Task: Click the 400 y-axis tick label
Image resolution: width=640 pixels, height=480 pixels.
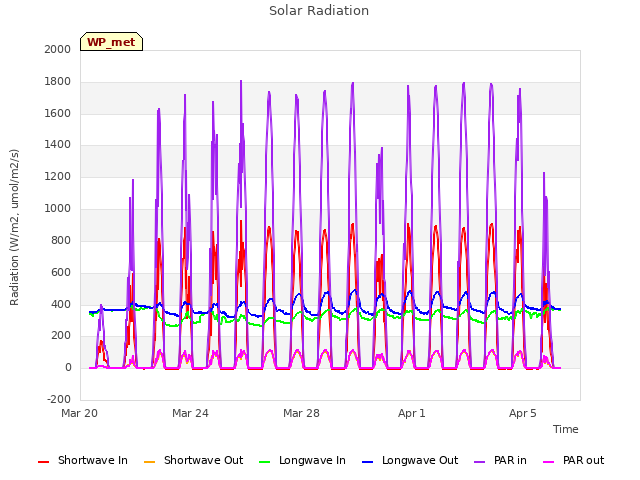Action: click(x=61, y=304)
